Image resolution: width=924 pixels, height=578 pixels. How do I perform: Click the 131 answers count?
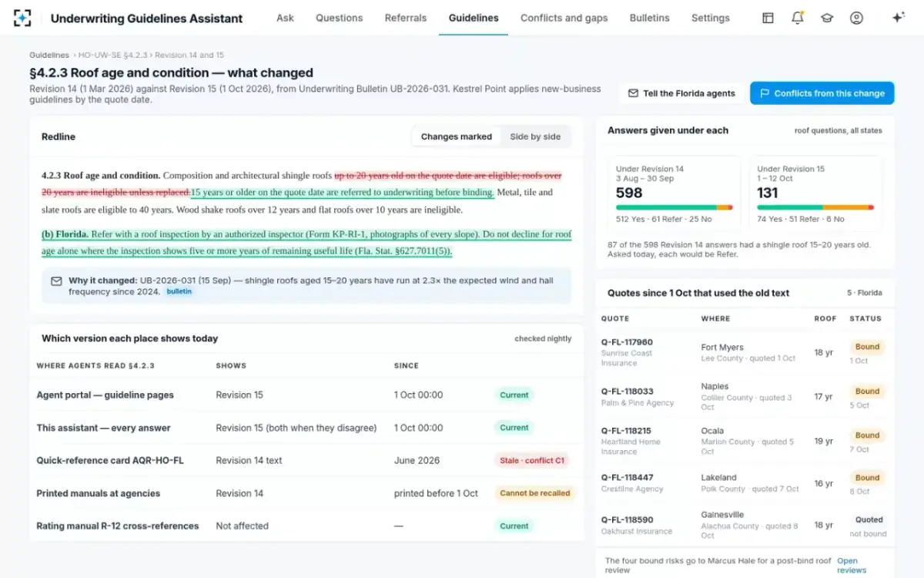(x=768, y=193)
